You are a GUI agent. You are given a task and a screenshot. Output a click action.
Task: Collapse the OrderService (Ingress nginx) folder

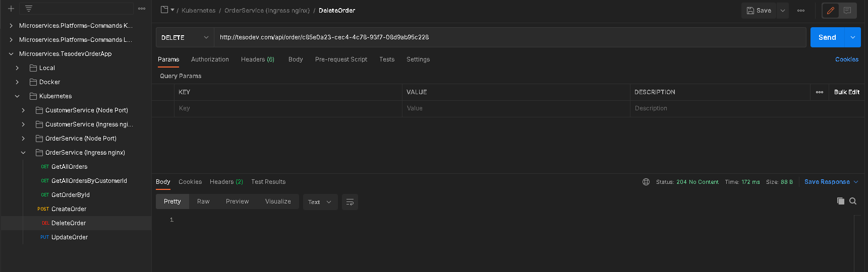coord(23,153)
